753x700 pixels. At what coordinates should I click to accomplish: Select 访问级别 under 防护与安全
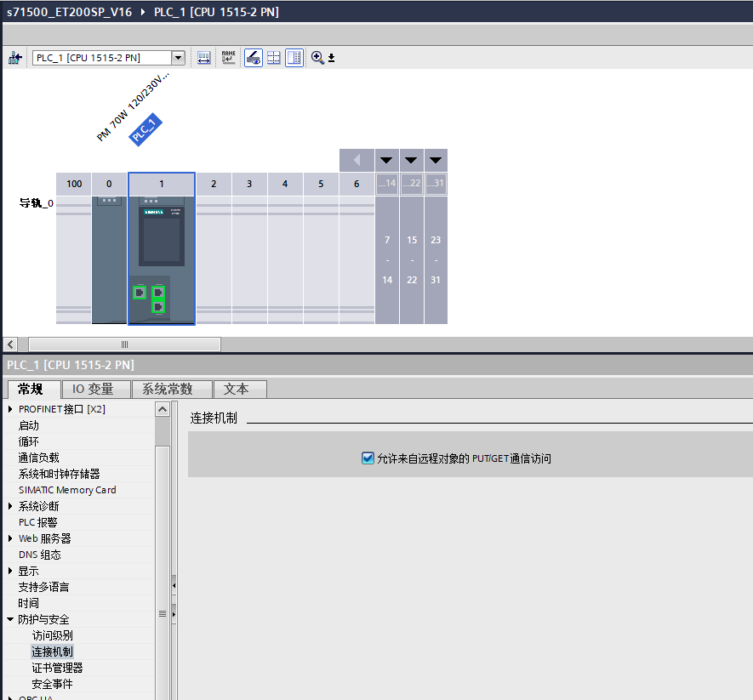[53, 635]
